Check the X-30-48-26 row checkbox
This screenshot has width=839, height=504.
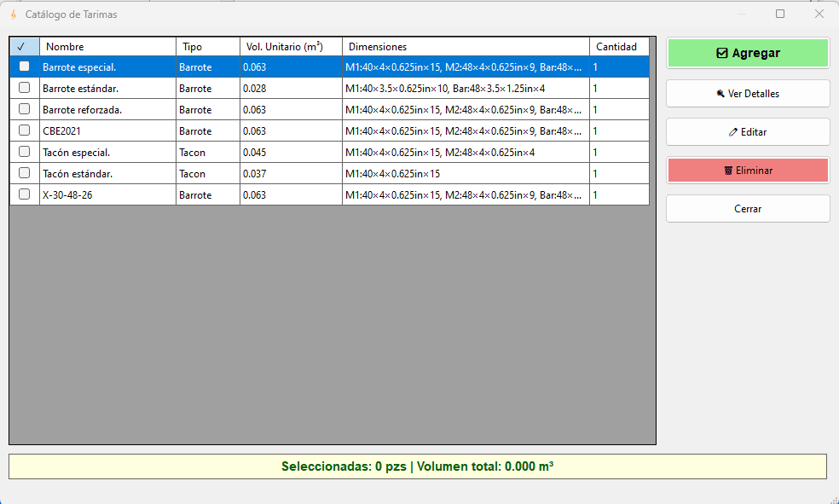click(24, 194)
